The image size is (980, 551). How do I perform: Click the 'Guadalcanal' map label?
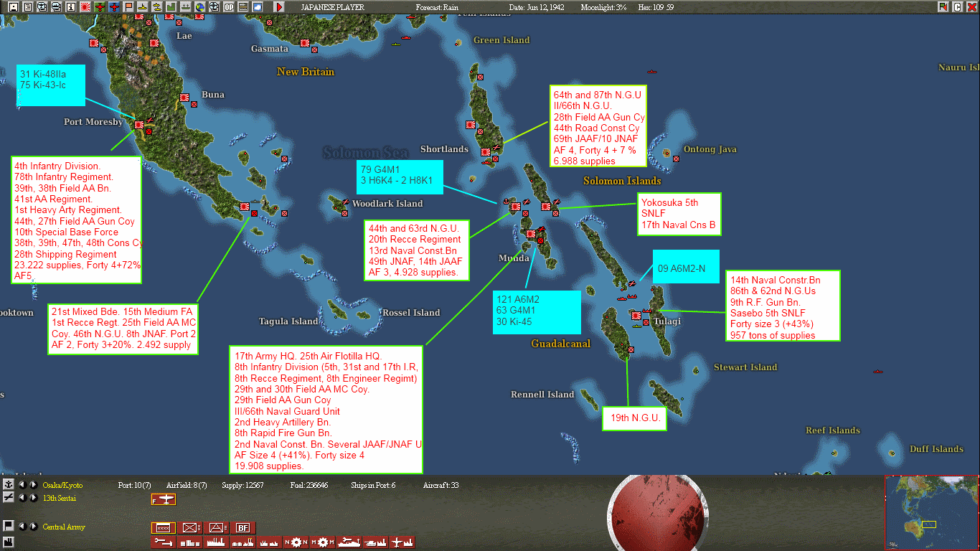point(561,344)
